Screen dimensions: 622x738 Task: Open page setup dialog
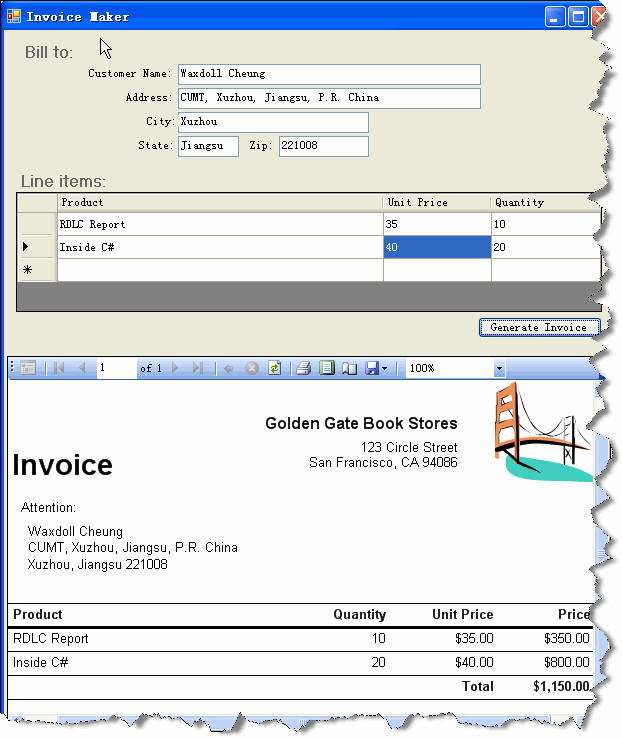tap(349, 369)
